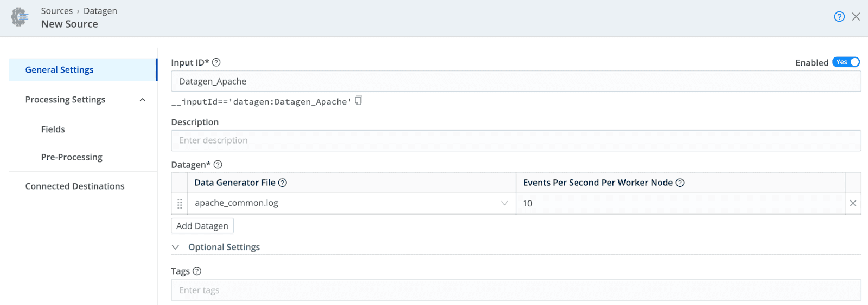Screen dimensions: 868x305
Task: Remove the apache_common.log datagen row
Action: click(x=853, y=204)
